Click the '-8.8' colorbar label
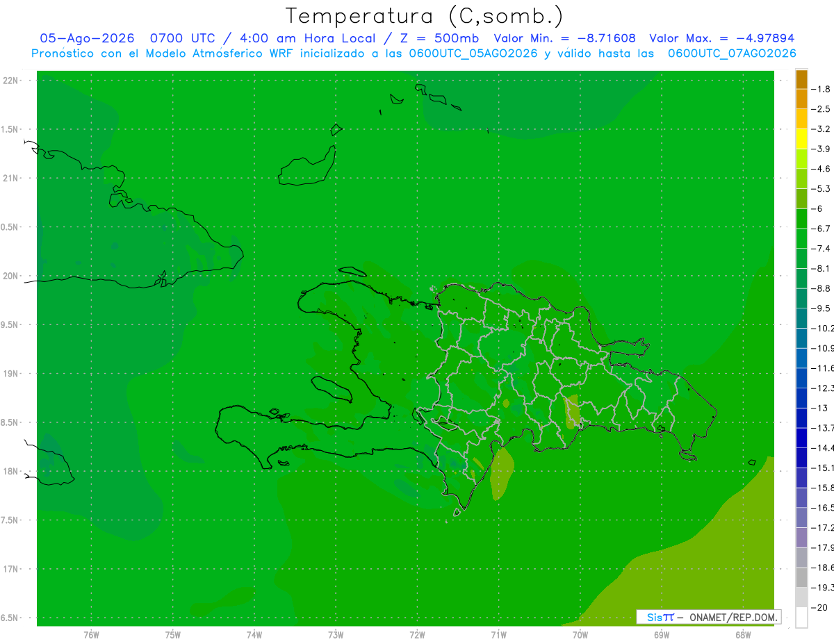834x644 pixels. [x=821, y=288]
